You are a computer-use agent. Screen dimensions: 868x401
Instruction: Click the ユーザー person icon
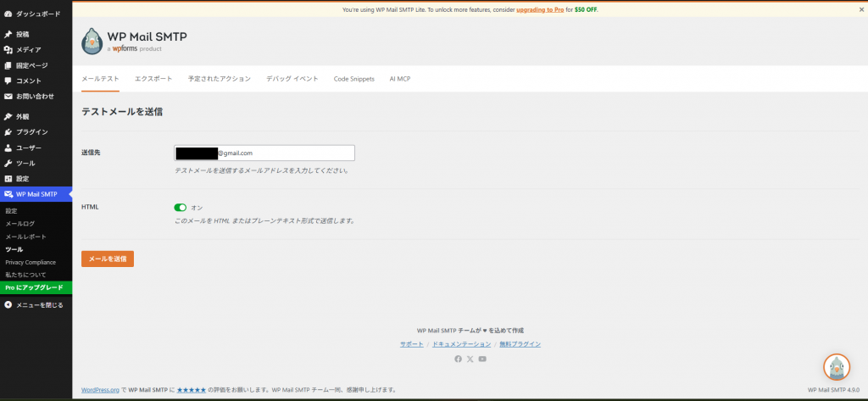click(x=8, y=148)
